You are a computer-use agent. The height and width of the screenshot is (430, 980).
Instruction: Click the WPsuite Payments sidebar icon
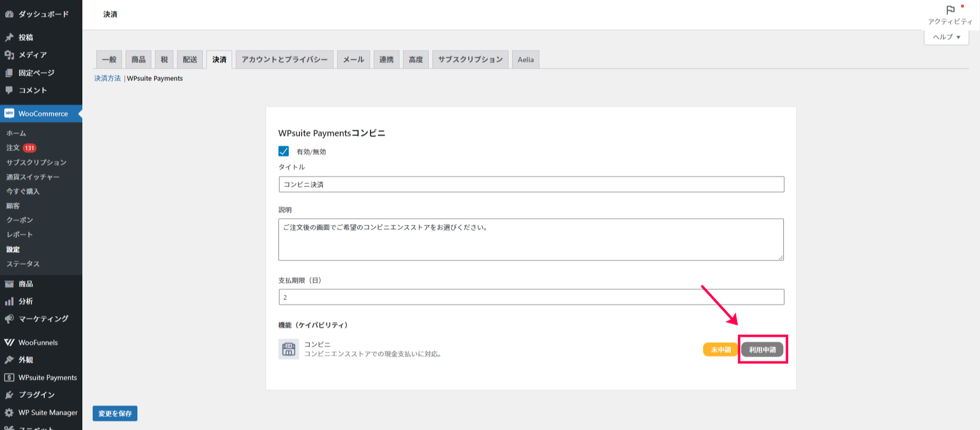click(x=9, y=378)
